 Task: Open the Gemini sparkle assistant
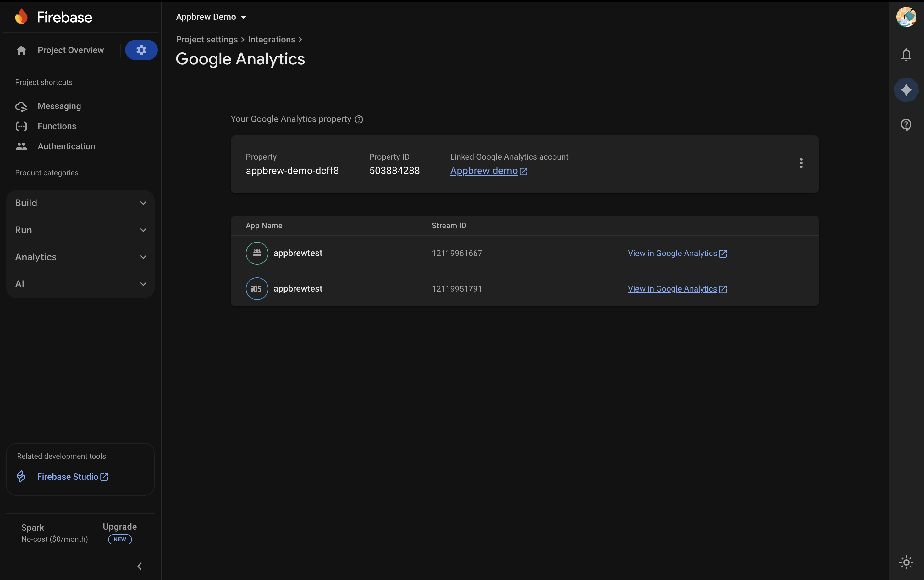906,90
